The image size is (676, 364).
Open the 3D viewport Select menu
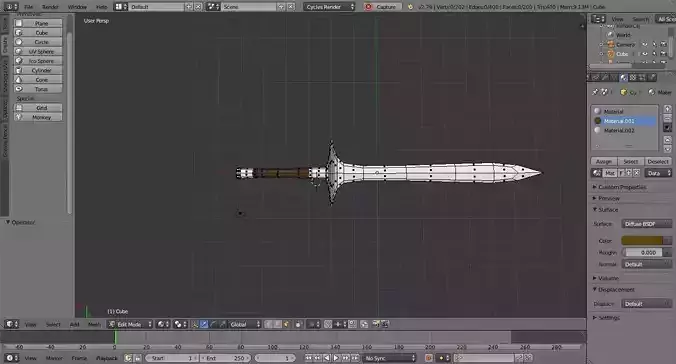pos(53,324)
